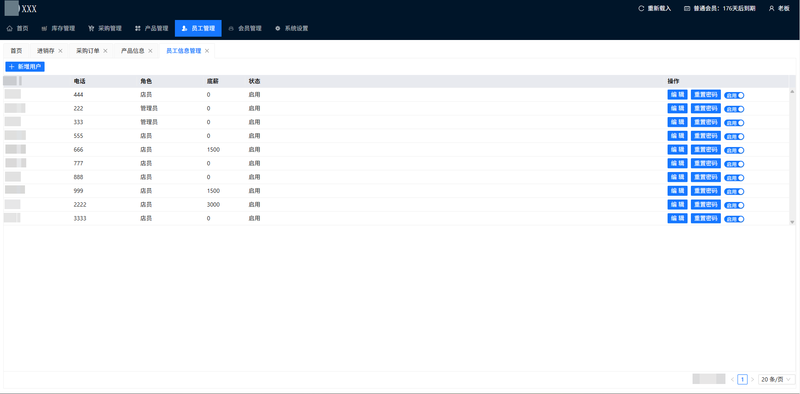Click the 重新载入 reload icon

tap(641, 9)
